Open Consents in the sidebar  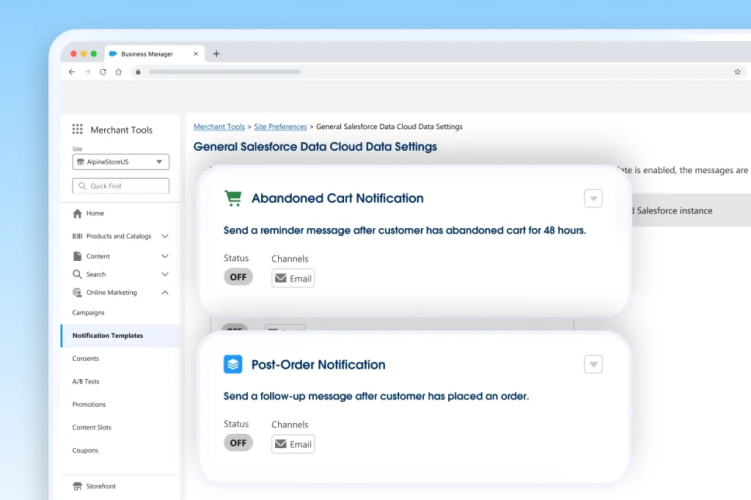click(85, 358)
